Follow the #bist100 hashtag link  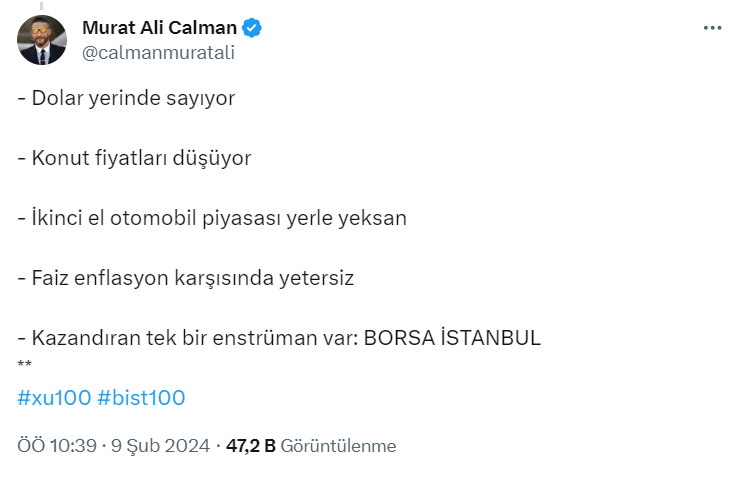(141, 398)
